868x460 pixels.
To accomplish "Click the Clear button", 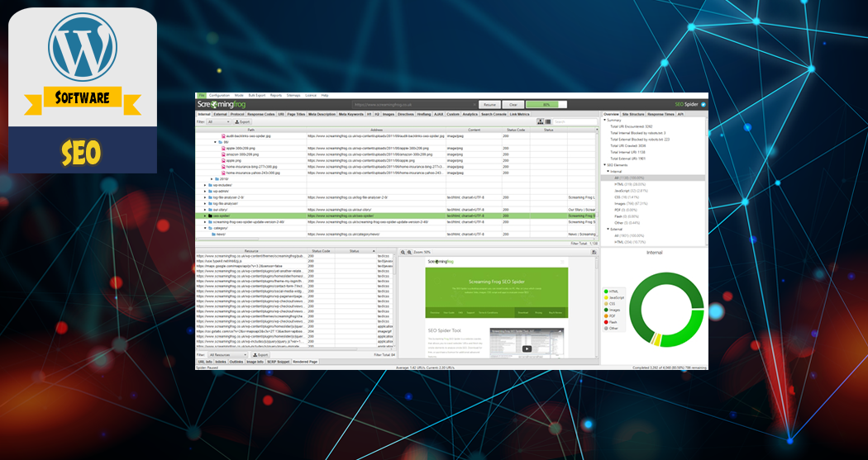I will pos(513,105).
